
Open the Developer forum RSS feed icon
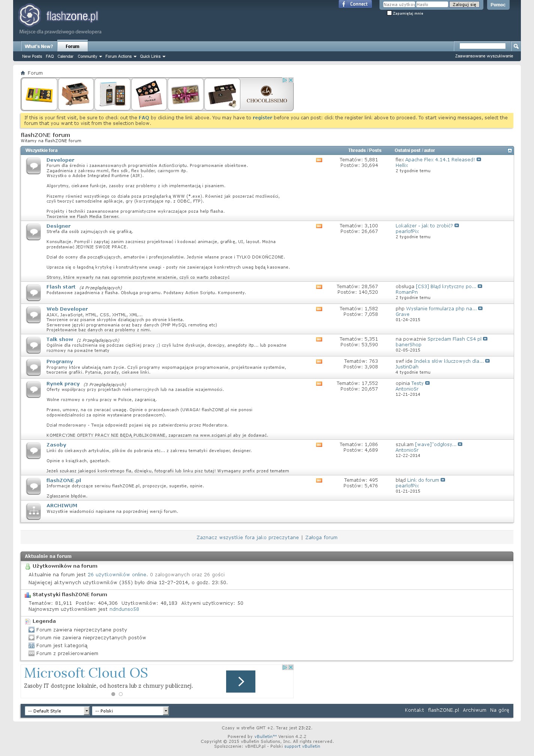click(x=319, y=160)
